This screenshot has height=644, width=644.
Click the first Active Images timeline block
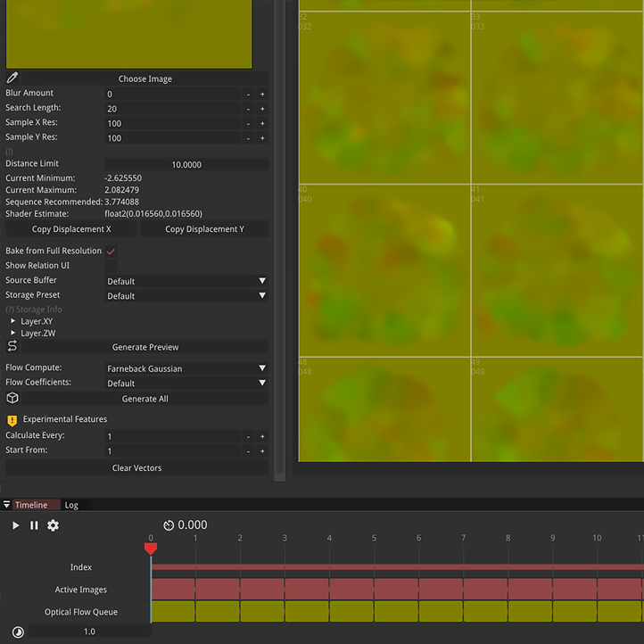(173, 589)
